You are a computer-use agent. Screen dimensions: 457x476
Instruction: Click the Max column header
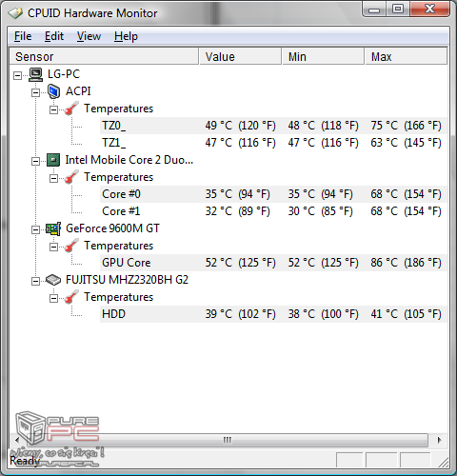pos(406,56)
